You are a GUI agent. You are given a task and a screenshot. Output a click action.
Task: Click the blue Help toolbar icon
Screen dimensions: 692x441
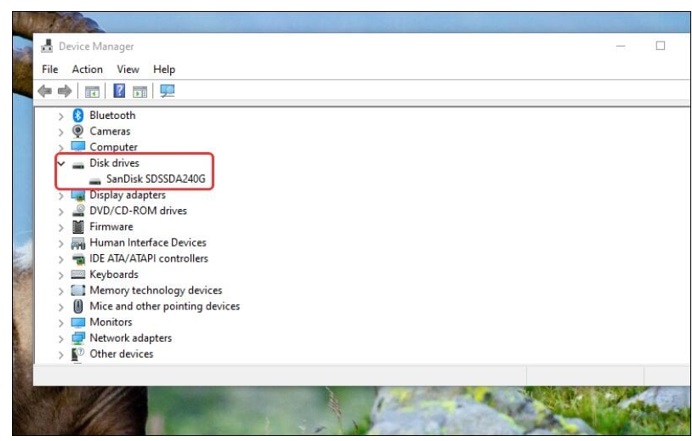pos(119,91)
